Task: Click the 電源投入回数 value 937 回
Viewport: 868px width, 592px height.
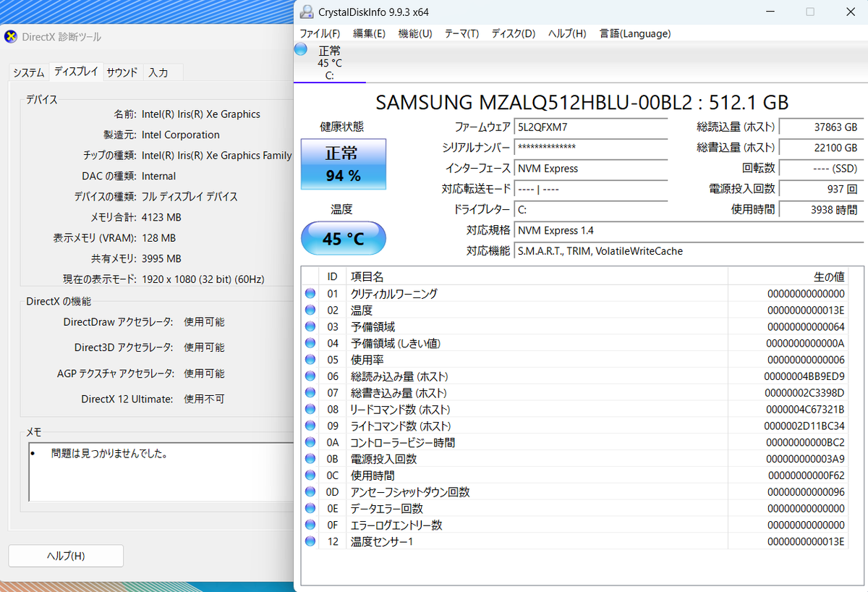Action: point(822,189)
